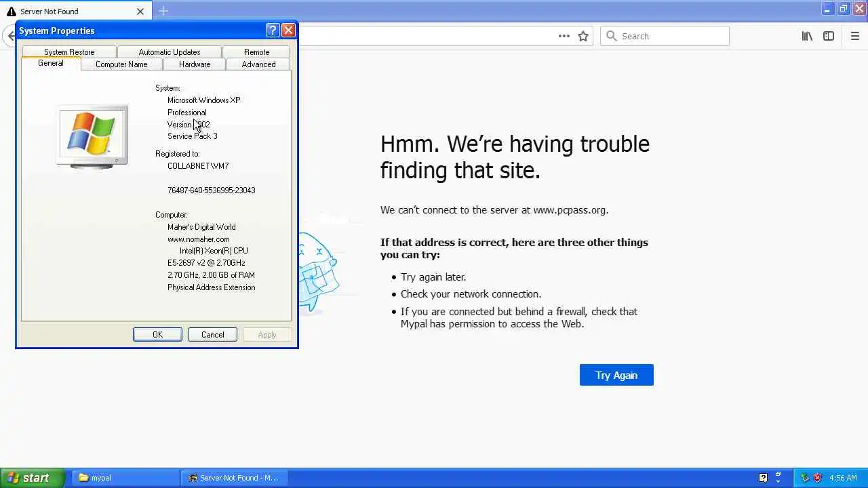Open the Advanced tab
The height and width of the screenshot is (488, 868).
(x=258, y=64)
